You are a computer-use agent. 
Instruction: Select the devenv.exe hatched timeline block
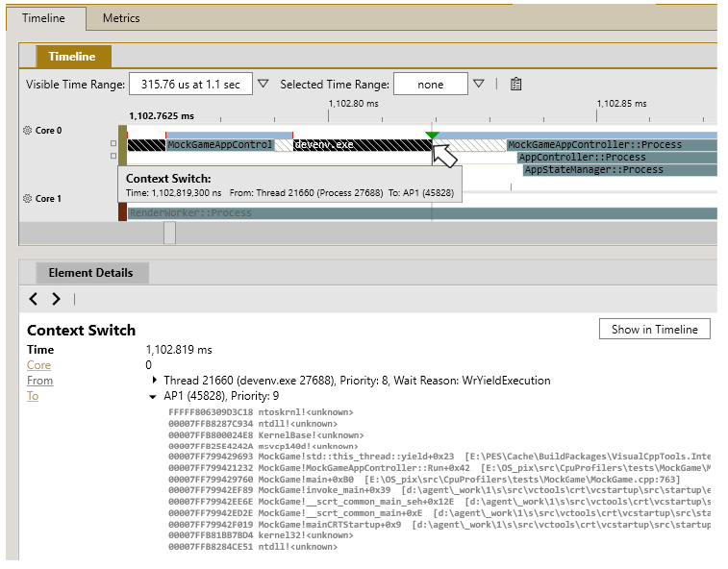pyautogui.click(x=363, y=145)
